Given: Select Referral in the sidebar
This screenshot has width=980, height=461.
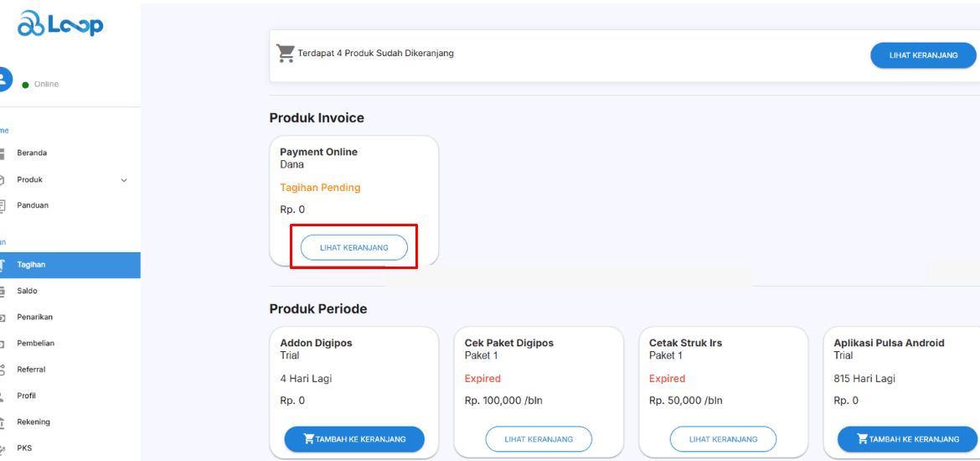Looking at the screenshot, I should coord(31,370).
